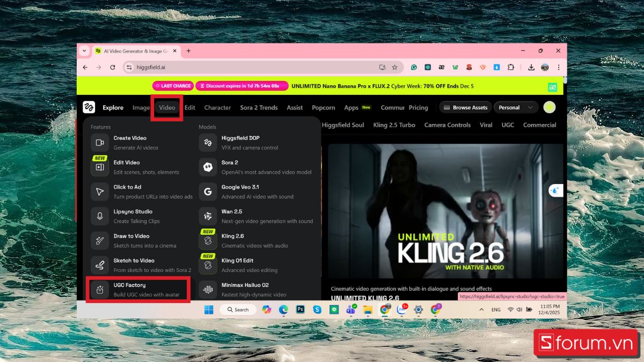Open the Chrome extensions puzzle icon
The height and width of the screenshot is (362, 644).
coord(510,67)
